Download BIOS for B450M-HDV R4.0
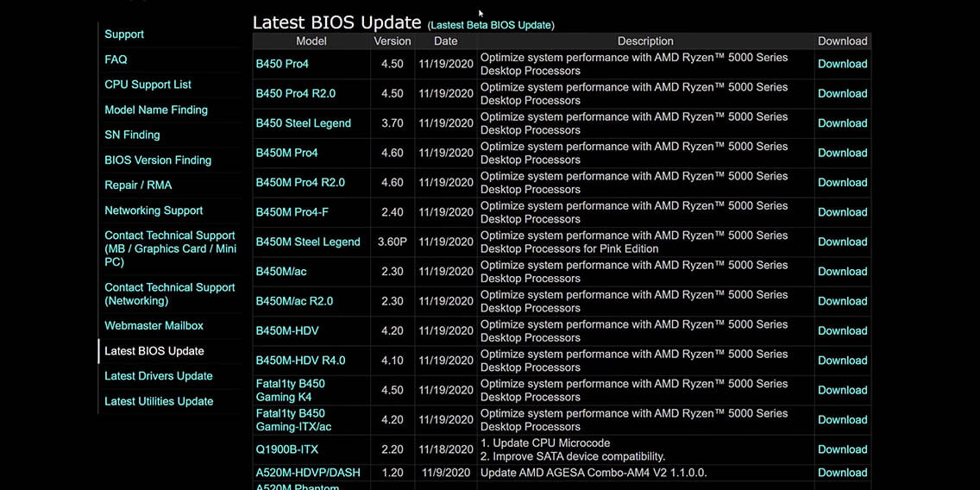Viewport: 980px width, 490px height. point(843,361)
